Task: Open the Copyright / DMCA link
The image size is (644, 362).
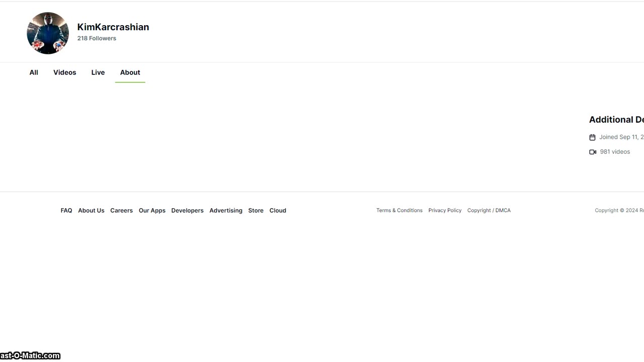Action: (489, 211)
